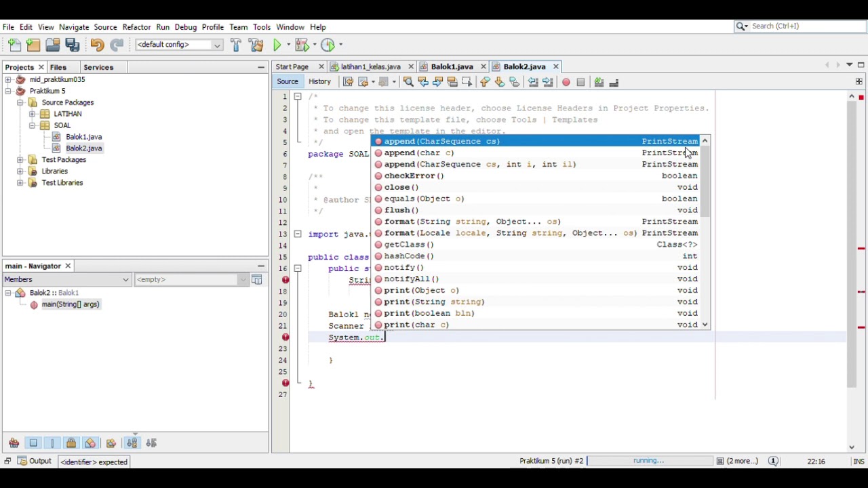This screenshot has height=488, width=868.
Task: Open the empty filter combo box
Action: pos(191,279)
